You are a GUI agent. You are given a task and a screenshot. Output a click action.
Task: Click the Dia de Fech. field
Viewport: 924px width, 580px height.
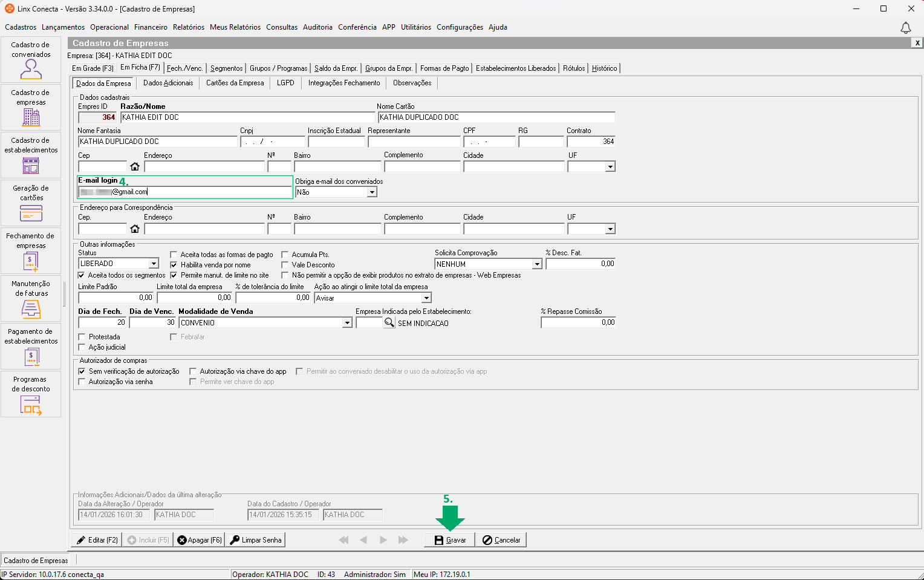tap(102, 323)
